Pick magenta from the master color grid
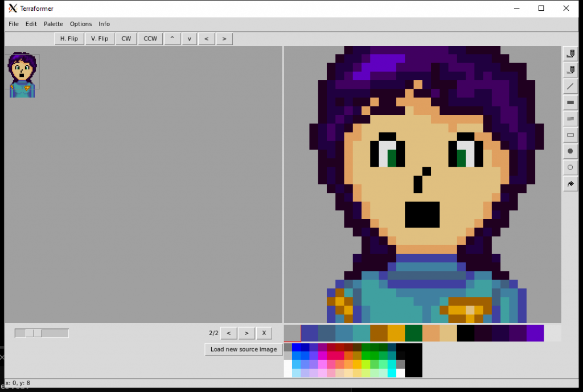The height and width of the screenshot is (392, 583). click(323, 356)
